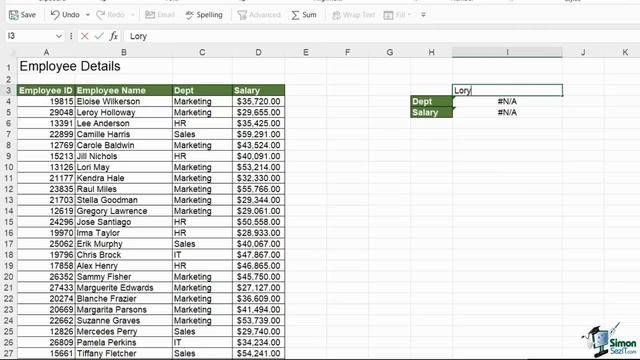This screenshot has height=360, width=640.
Task: Click the green Salary label in column H
Action: tap(431, 112)
